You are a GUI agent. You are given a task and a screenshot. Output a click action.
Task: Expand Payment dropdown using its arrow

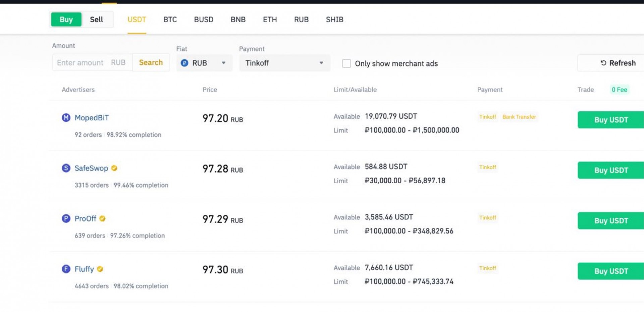pyautogui.click(x=321, y=63)
